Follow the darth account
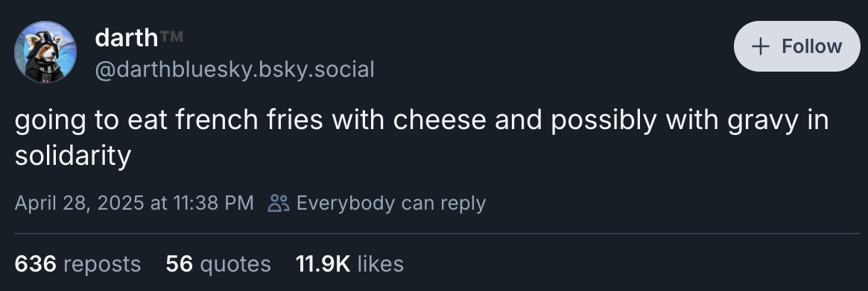The width and height of the screenshot is (868, 291). [x=796, y=46]
